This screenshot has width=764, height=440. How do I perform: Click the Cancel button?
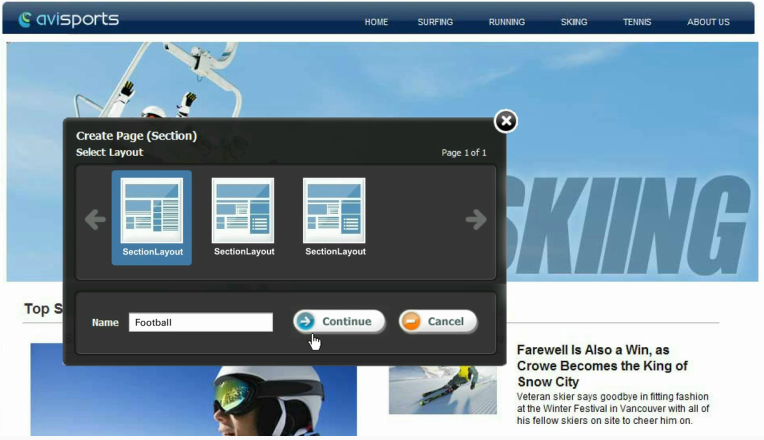click(x=438, y=322)
